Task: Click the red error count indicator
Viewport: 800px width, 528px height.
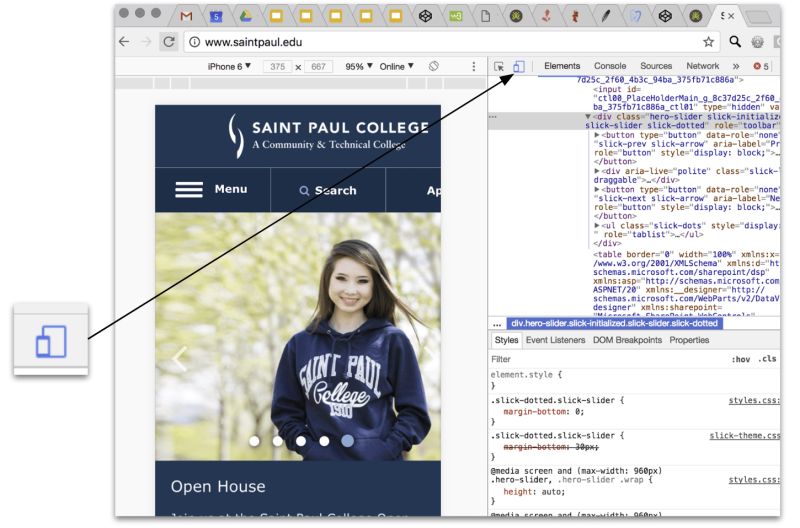Action: tap(761, 66)
